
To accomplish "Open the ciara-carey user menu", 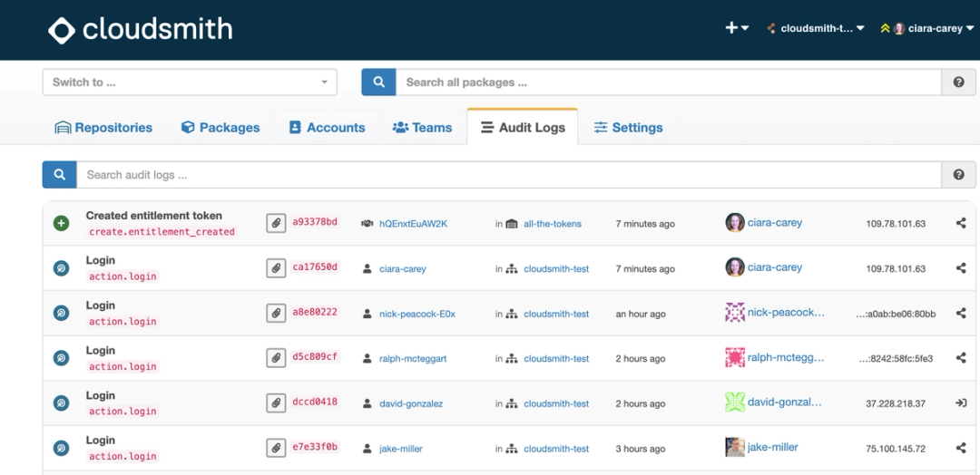I will [x=926, y=28].
